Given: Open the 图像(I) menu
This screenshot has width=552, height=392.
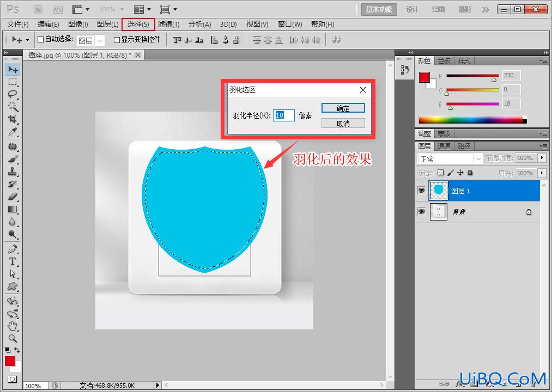Looking at the screenshot, I should pyautogui.click(x=78, y=24).
